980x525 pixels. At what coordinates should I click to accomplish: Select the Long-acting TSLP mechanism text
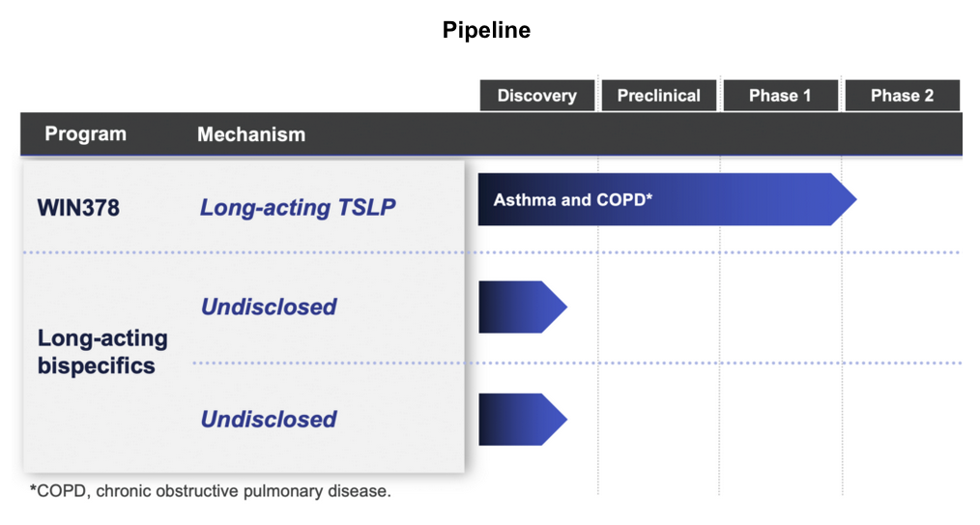click(x=298, y=207)
